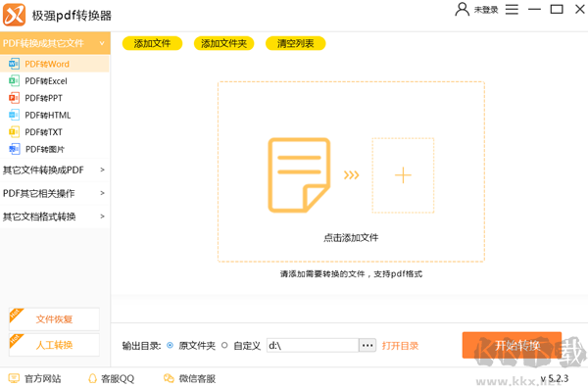The width and height of the screenshot is (588, 388).
Task: Click the WeChat icon in footer
Action: (169, 378)
